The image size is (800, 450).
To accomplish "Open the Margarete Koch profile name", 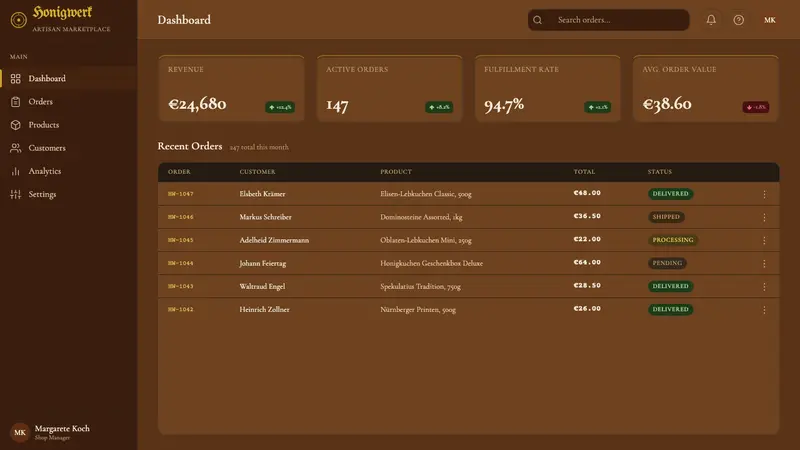I will pyautogui.click(x=62, y=429).
